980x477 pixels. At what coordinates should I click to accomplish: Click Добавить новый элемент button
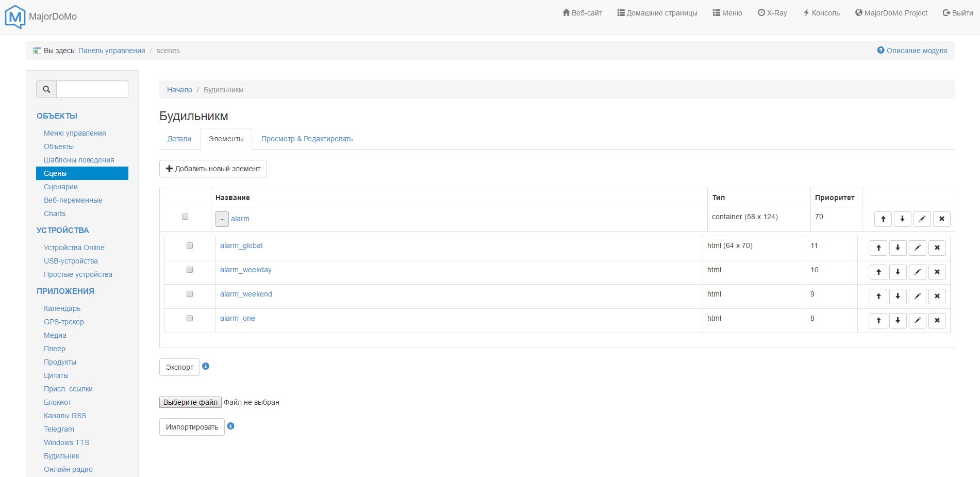tap(213, 169)
